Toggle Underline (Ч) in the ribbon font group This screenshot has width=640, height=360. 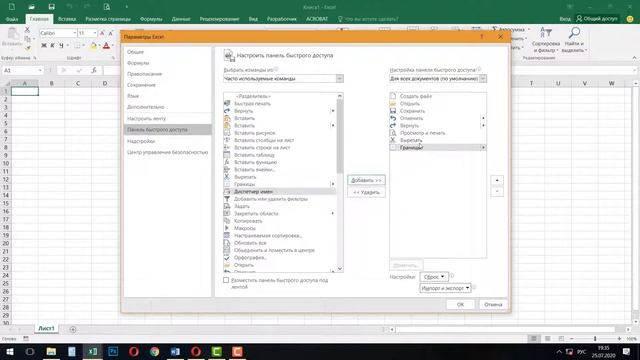coord(61,45)
